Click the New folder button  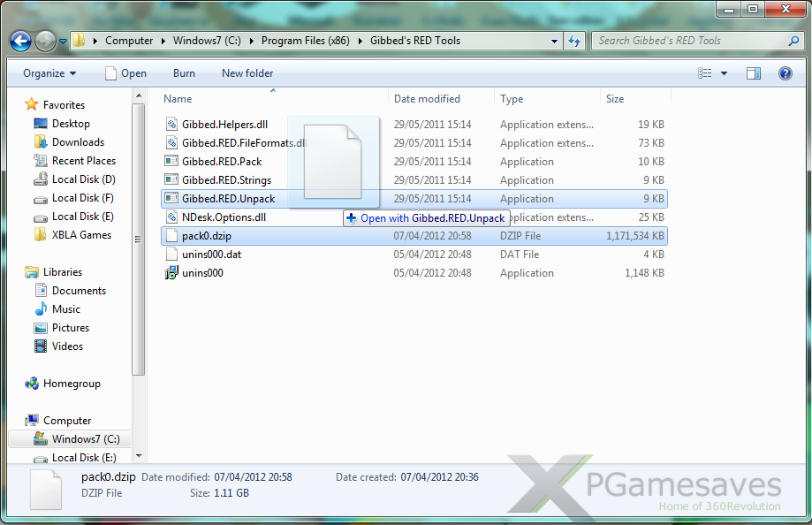coord(247,72)
